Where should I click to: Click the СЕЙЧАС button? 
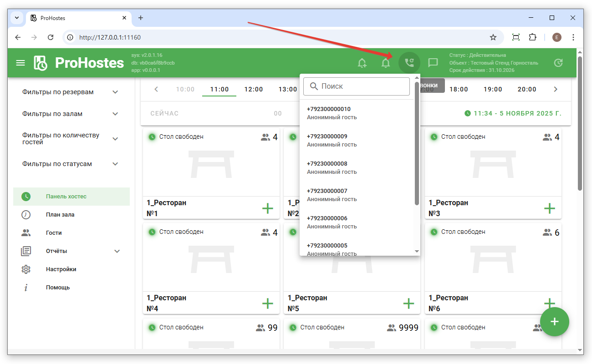click(x=164, y=113)
